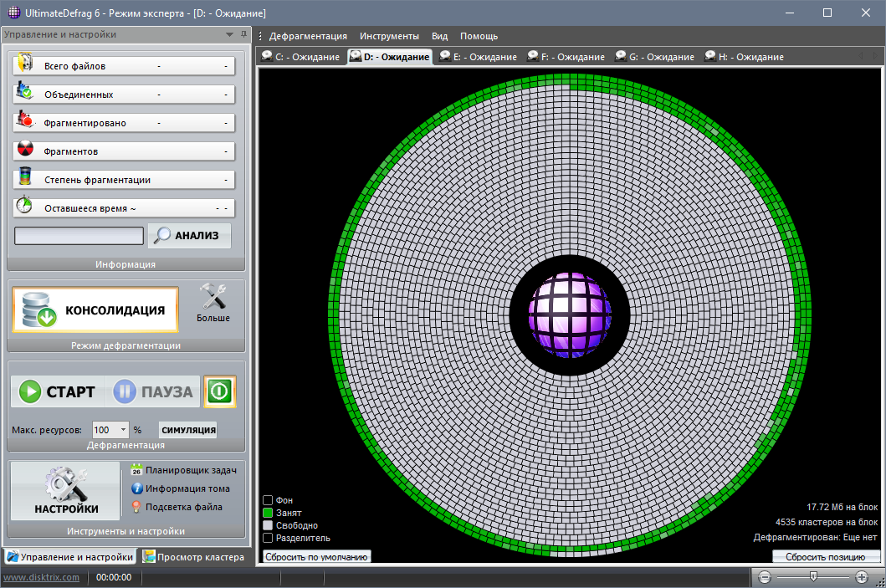Screen dimensions: 886x588
Task: Open the Больше wrench tools icon
Action: 213,298
